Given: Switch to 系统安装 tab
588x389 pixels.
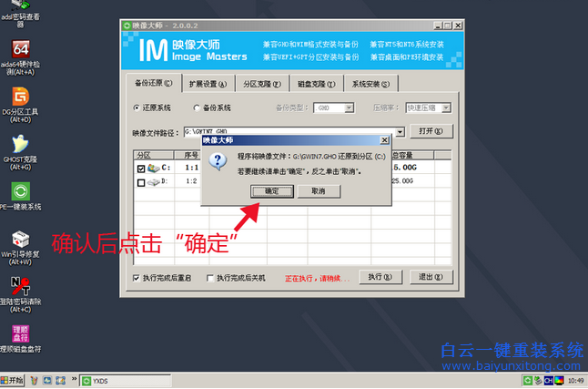Looking at the screenshot, I should [370, 84].
